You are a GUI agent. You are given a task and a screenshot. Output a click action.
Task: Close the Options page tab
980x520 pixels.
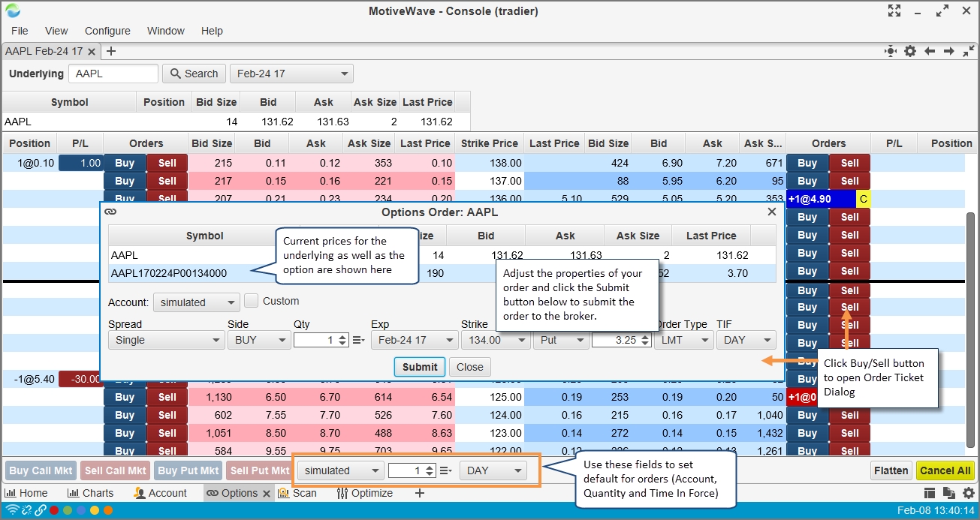pyautogui.click(x=266, y=493)
